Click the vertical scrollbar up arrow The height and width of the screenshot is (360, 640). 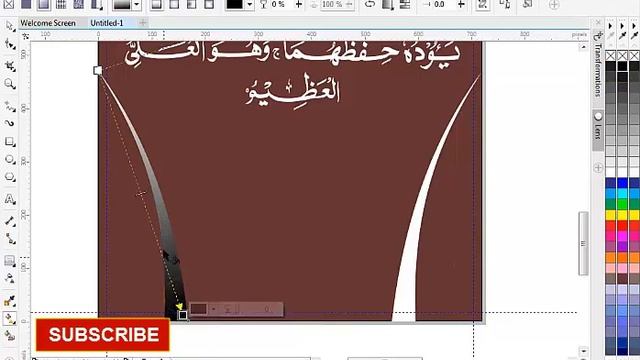pyautogui.click(x=583, y=47)
